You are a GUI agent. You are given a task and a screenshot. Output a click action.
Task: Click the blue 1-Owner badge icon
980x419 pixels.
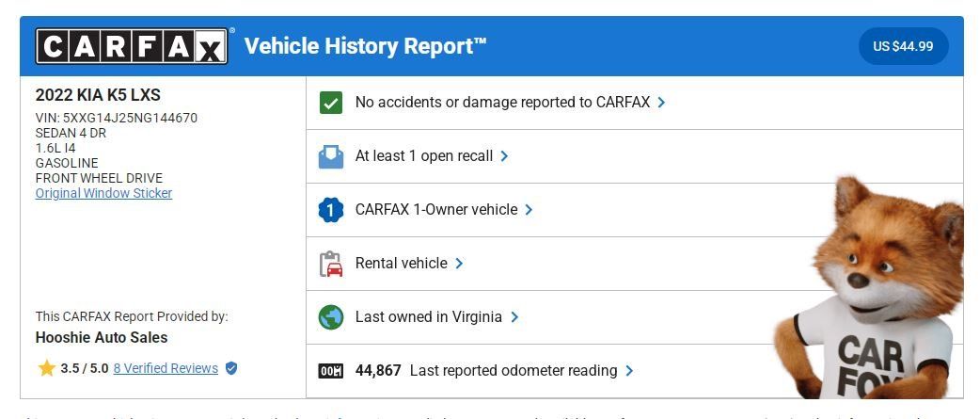pyautogui.click(x=331, y=210)
